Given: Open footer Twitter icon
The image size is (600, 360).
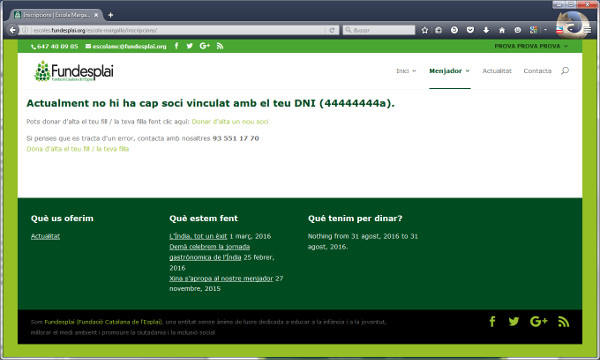Looking at the screenshot, I should (x=514, y=321).
